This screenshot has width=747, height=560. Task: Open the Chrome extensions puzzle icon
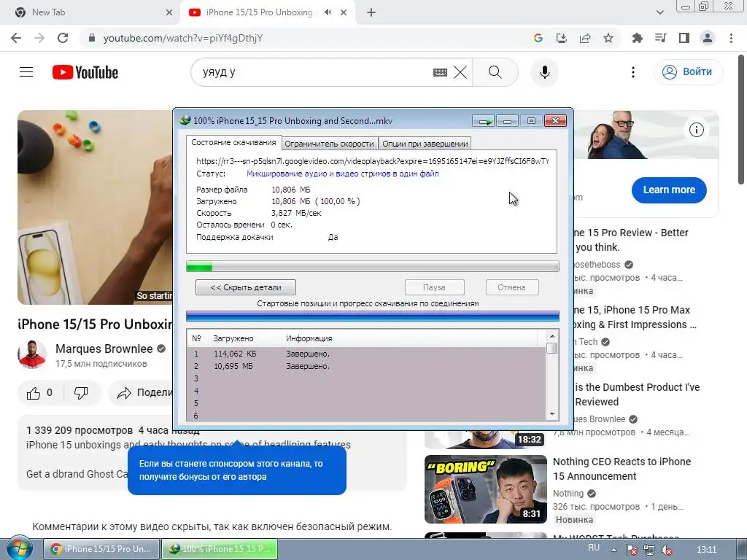pos(637,38)
